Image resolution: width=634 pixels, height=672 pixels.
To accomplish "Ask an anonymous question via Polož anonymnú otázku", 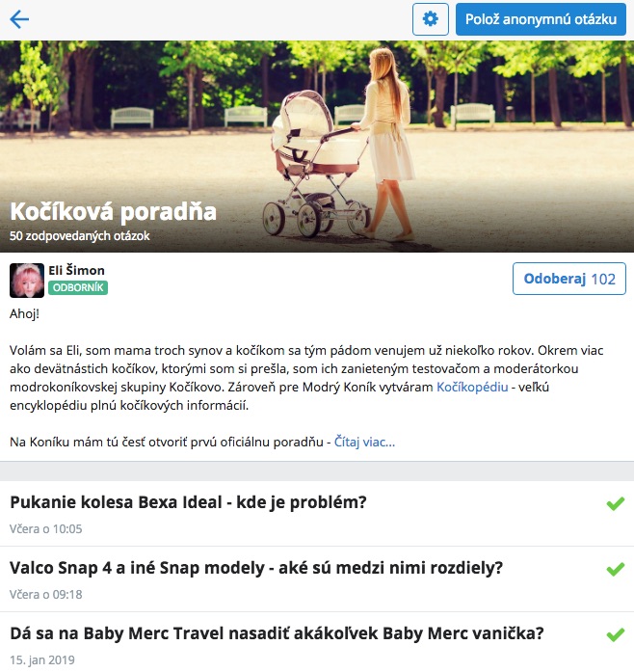I will [x=541, y=19].
